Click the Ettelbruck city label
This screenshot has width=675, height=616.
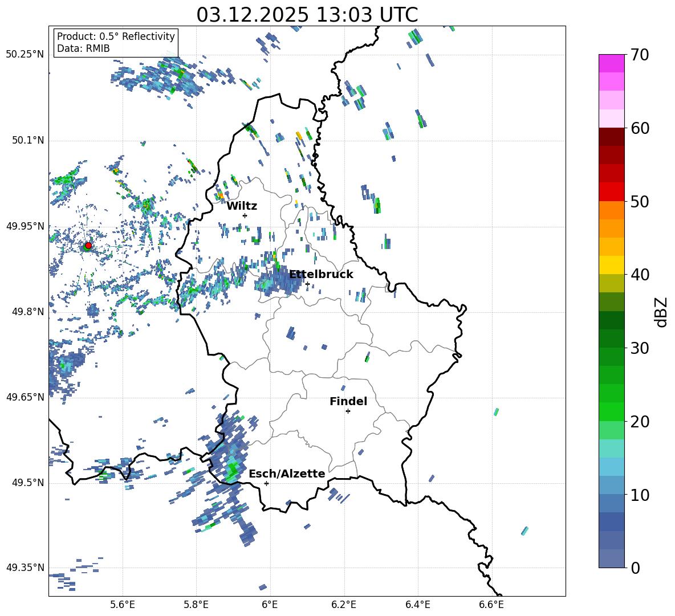[321, 275]
